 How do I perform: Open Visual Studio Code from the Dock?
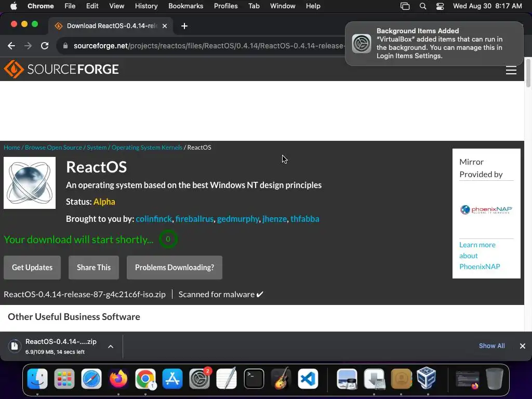(x=308, y=379)
